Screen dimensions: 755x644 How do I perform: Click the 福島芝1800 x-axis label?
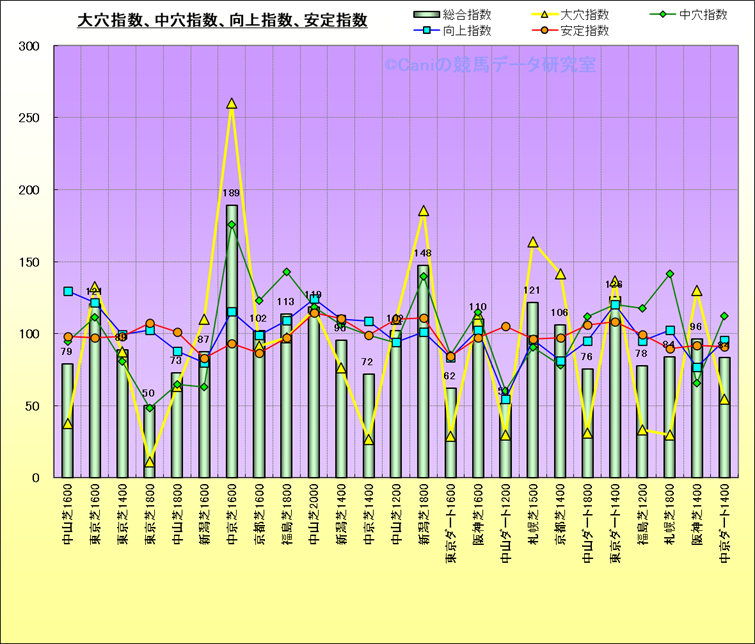[287, 525]
